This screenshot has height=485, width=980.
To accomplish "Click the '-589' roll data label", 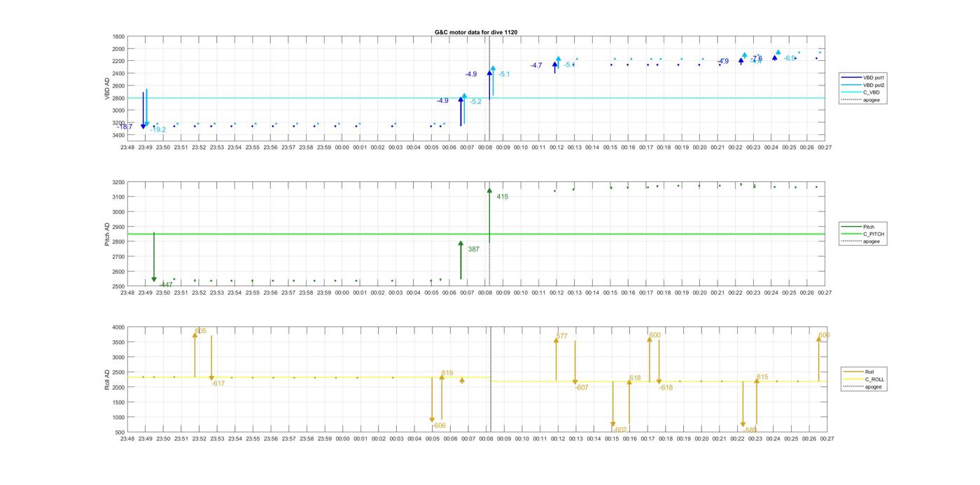I will [x=749, y=430].
